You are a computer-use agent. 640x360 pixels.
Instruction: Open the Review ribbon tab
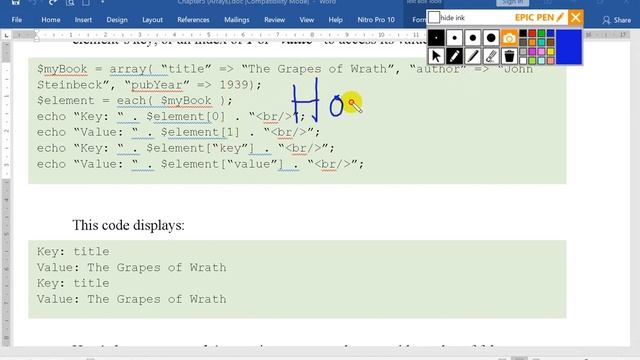[274, 20]
